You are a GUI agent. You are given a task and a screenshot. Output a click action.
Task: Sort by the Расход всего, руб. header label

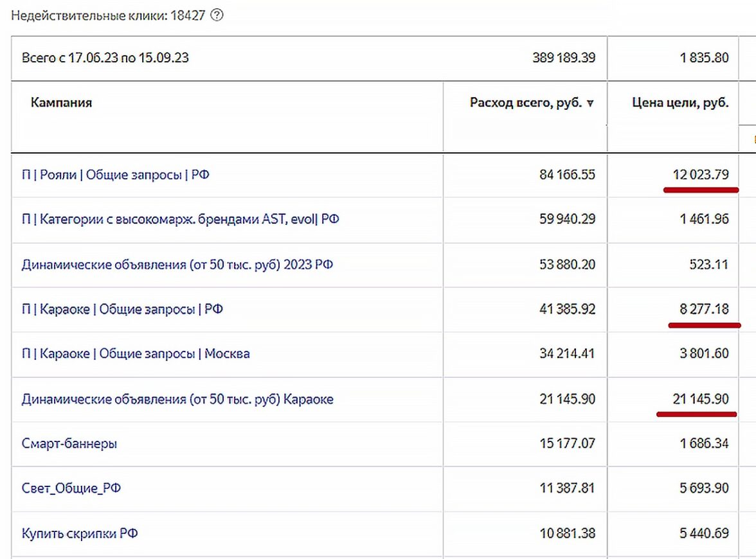pyautogui.click(x=526, y=103)
